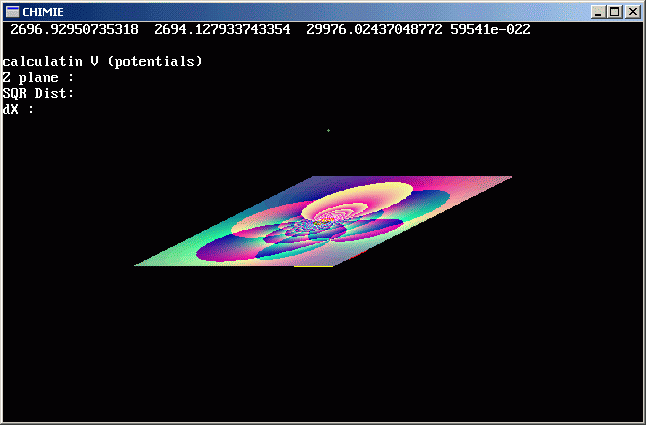
Task: Click the "dX :" label
Action: (18, 110)
